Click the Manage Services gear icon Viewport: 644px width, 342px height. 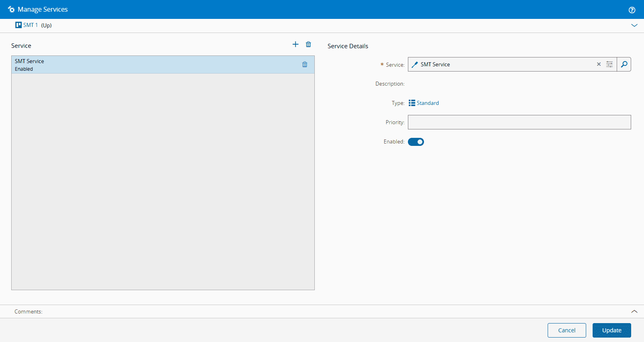point(11,9)
